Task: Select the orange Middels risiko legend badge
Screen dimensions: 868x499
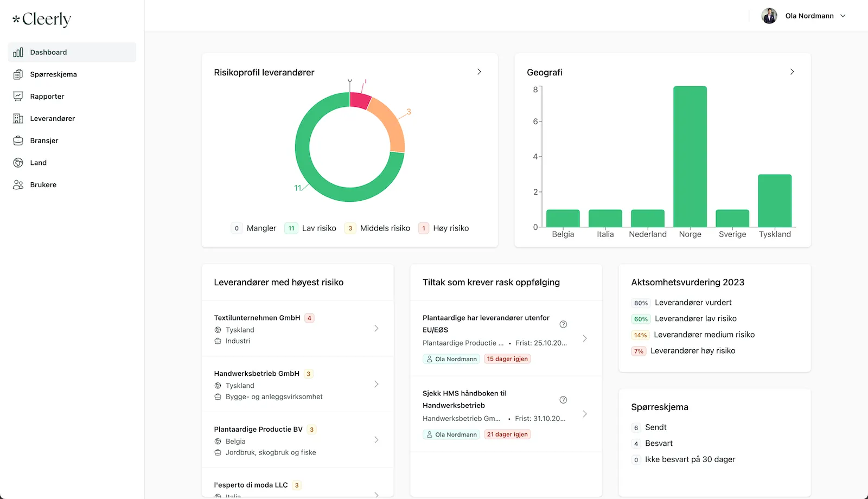Action: click(350, 228)
